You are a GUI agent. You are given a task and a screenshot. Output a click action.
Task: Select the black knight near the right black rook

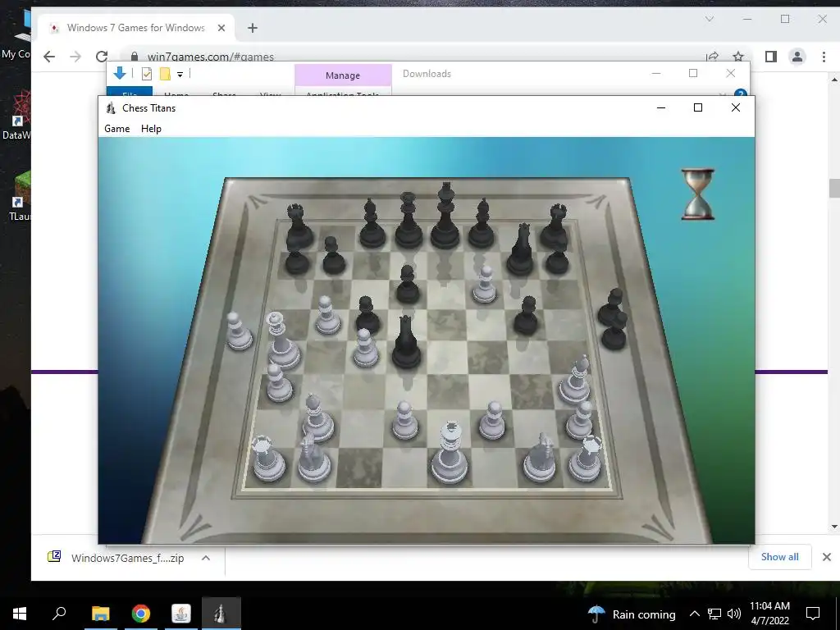click(x=520, y=249)
